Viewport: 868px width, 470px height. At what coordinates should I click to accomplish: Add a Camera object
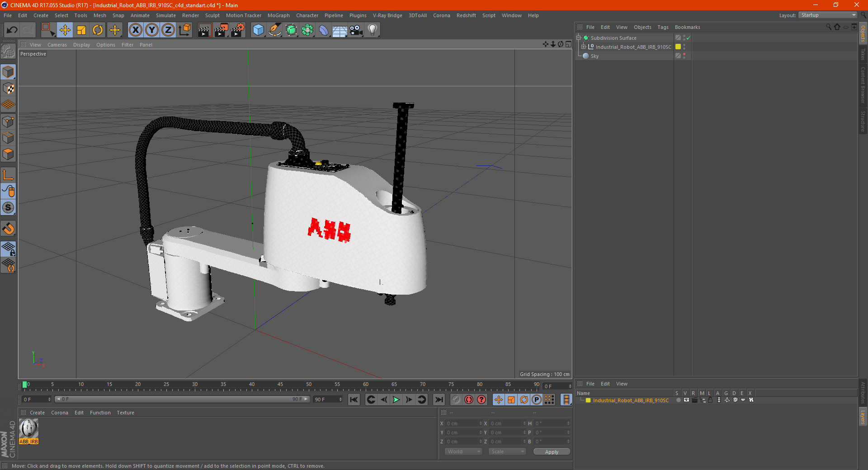(356, 30)
